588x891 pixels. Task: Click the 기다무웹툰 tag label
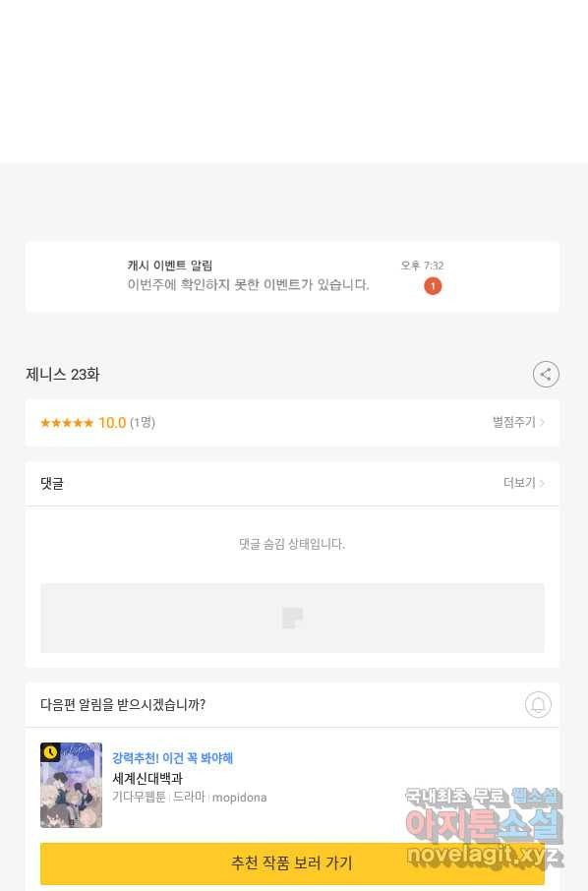click(139, 798)
